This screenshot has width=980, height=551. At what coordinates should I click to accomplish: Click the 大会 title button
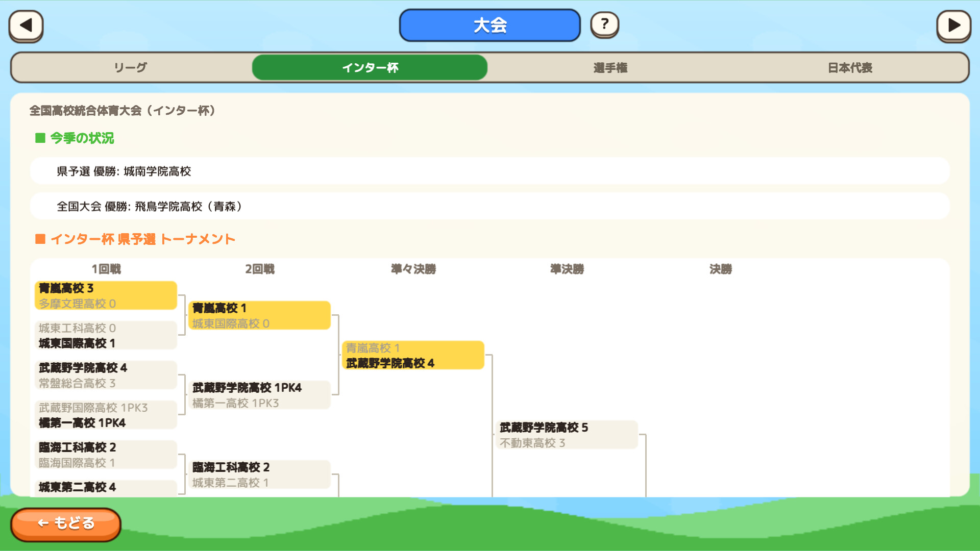click(x=489, y=25)
